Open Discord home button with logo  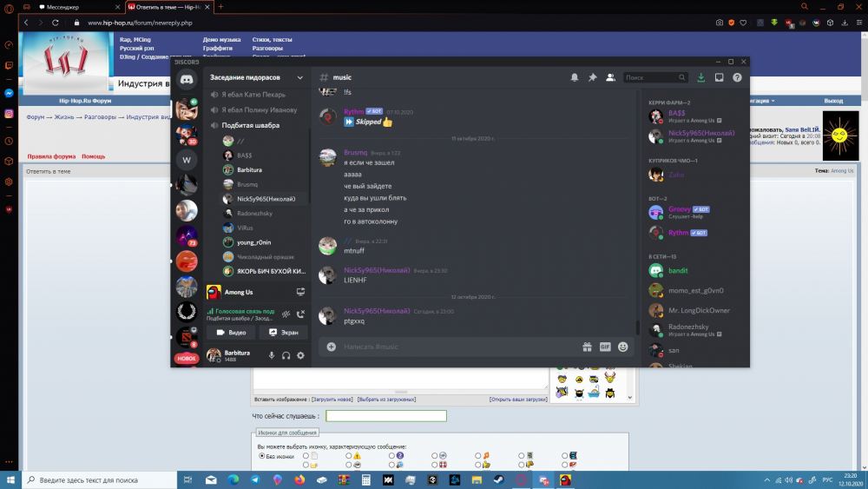tap(187, 80)
